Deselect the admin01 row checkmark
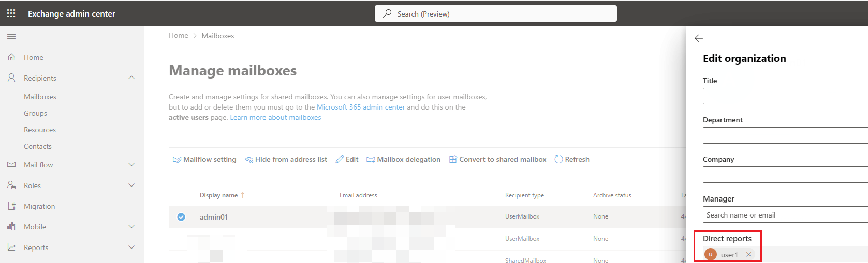The height and width of the screenshot is (263, 868). click(x=181, y=217)
